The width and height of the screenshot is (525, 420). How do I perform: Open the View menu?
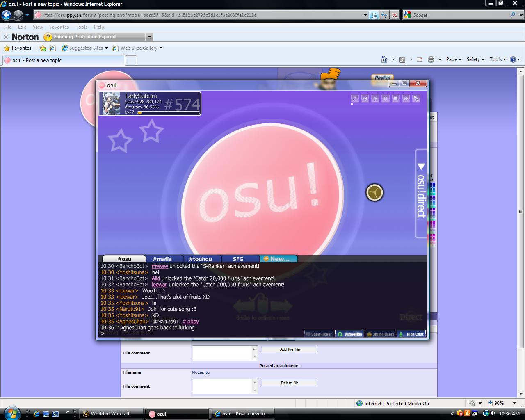point(38,27)
